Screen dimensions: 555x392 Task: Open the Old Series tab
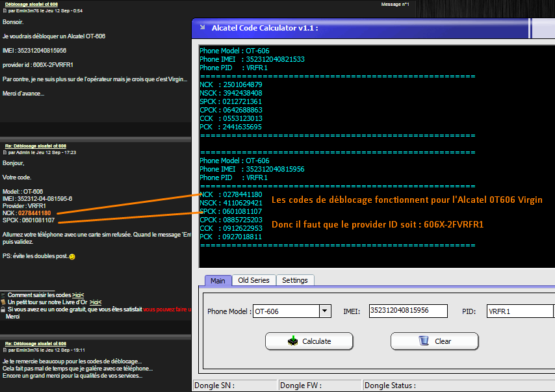pyautogui.click(x=253, y=280)
